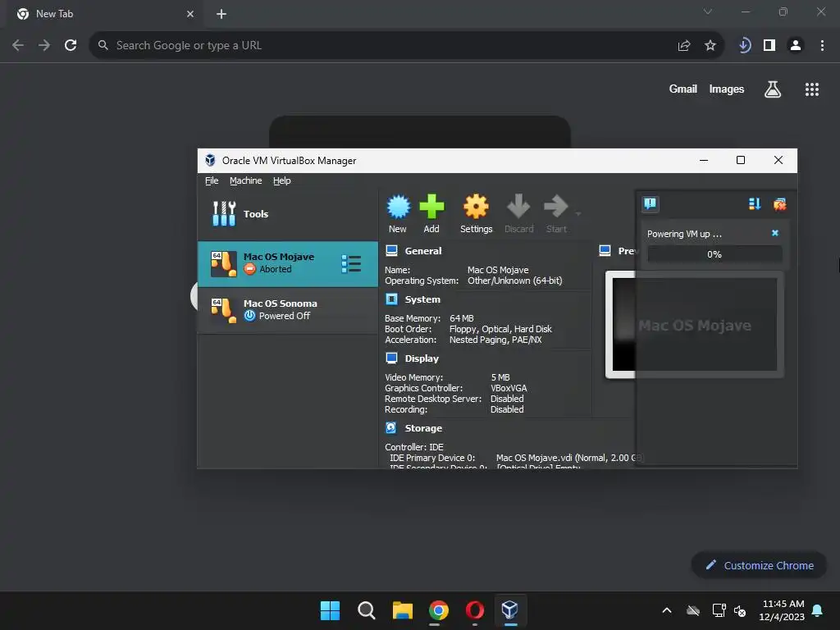This screenshot has height=630, width=840.
Task: Click the Display section header
Action: 422,358
